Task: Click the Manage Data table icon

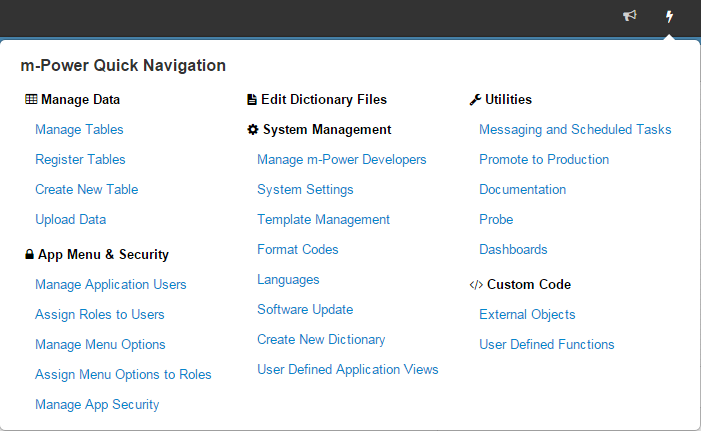Action: pyautogui.click(x=31, y=99)
